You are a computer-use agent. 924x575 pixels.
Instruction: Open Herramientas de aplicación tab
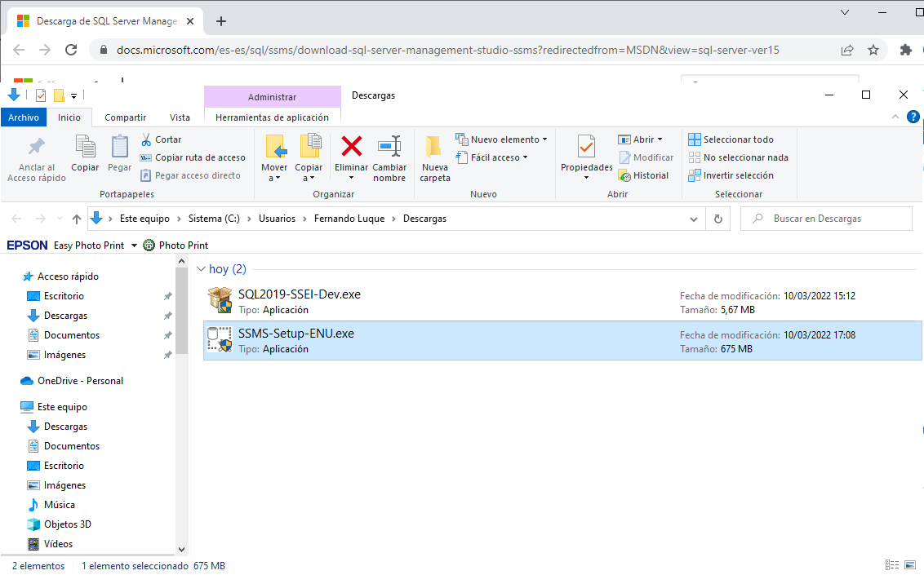point(273,117)
